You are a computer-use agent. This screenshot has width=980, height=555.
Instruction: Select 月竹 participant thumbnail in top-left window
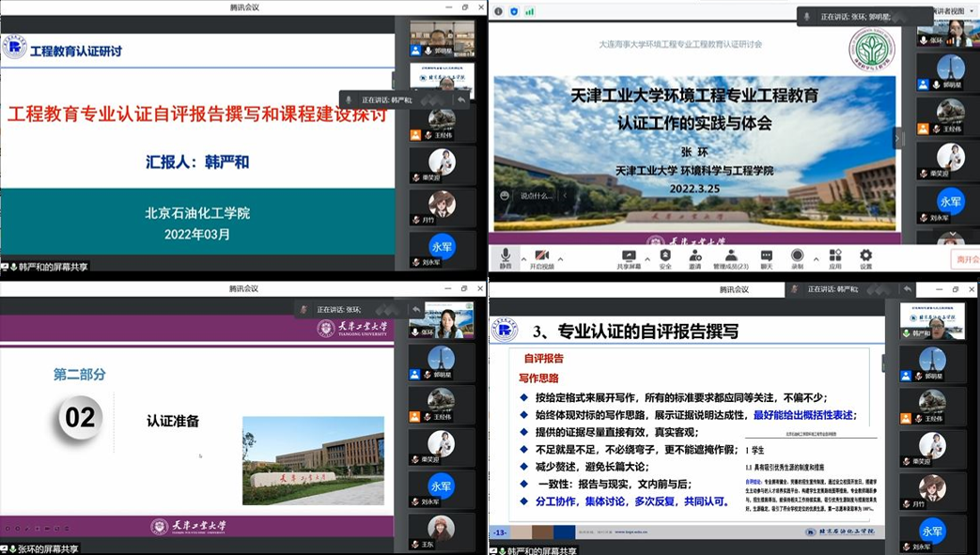tap(442, 205)
